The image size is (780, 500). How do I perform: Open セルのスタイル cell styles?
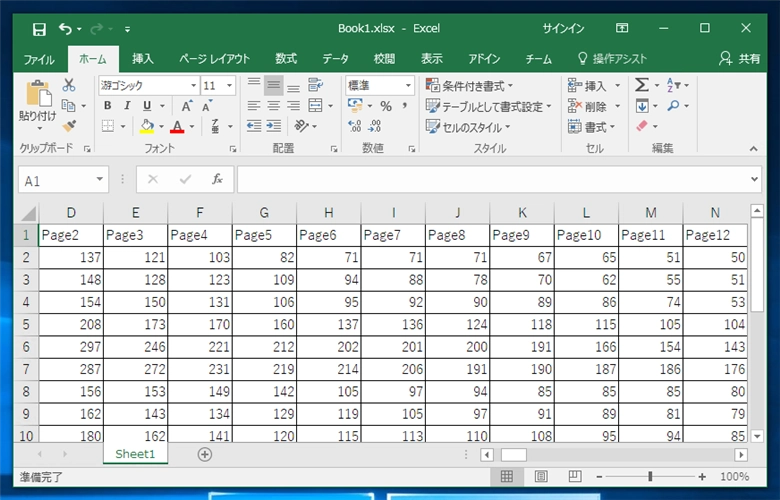click(468, 127)
